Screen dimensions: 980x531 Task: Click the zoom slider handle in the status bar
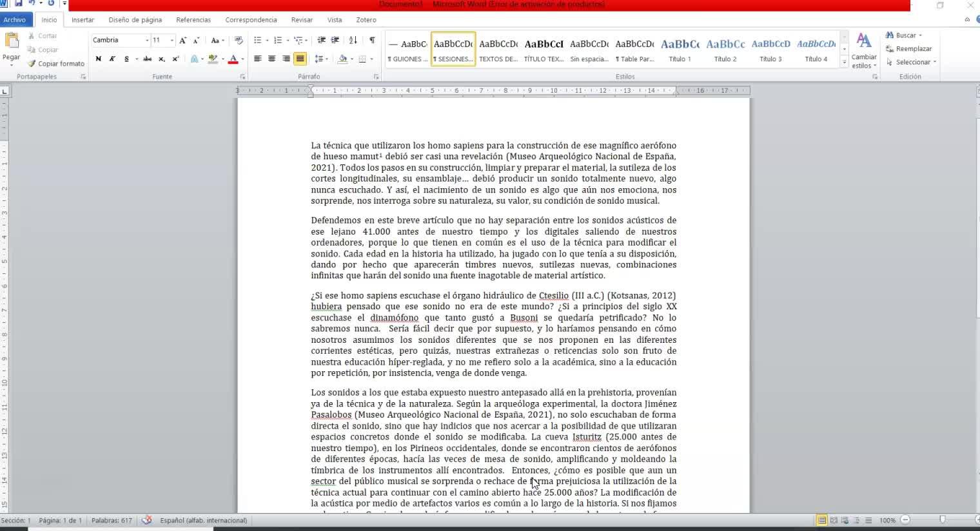click(943, 520)
